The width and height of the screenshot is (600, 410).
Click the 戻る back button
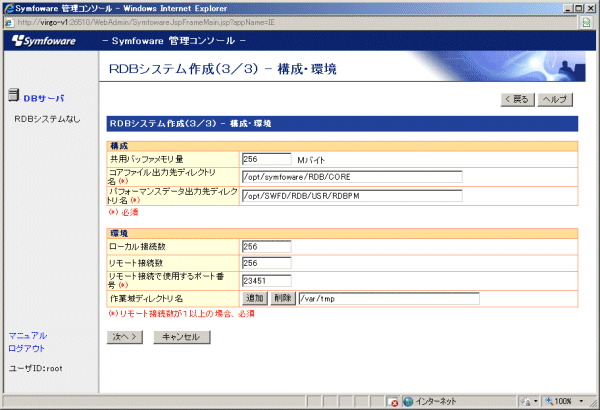(517, 100)
